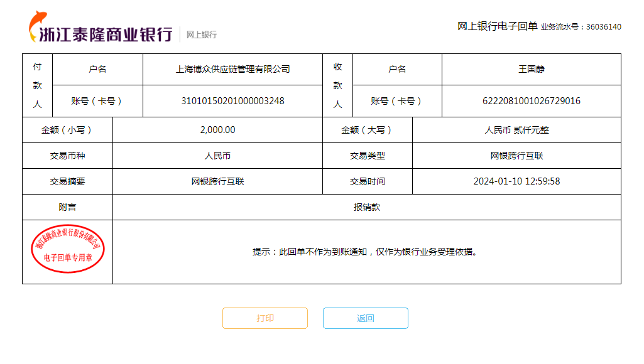Click the 网上银行 label next to logo
Viewport: 644px width, 364px height.
201,35
